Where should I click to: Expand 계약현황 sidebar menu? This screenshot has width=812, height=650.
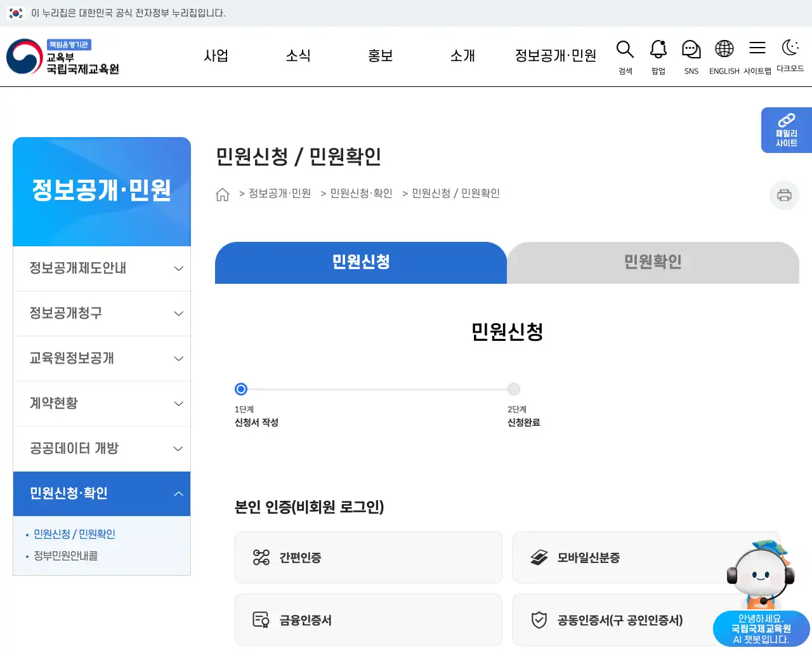pyautogui.click(x=101, y=404)
